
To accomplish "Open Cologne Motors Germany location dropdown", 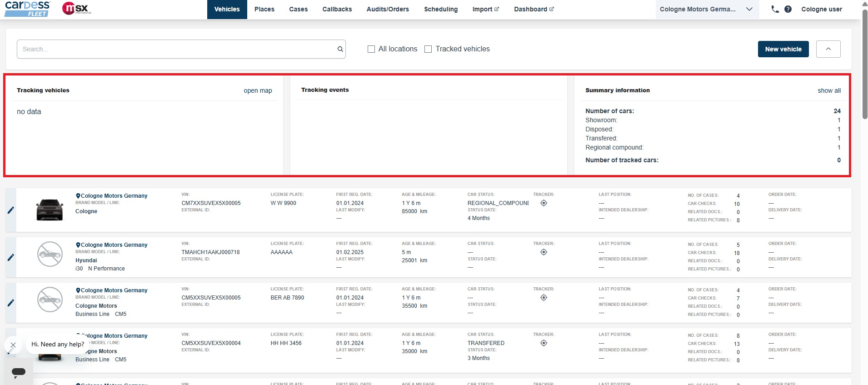I will [707, 9].
